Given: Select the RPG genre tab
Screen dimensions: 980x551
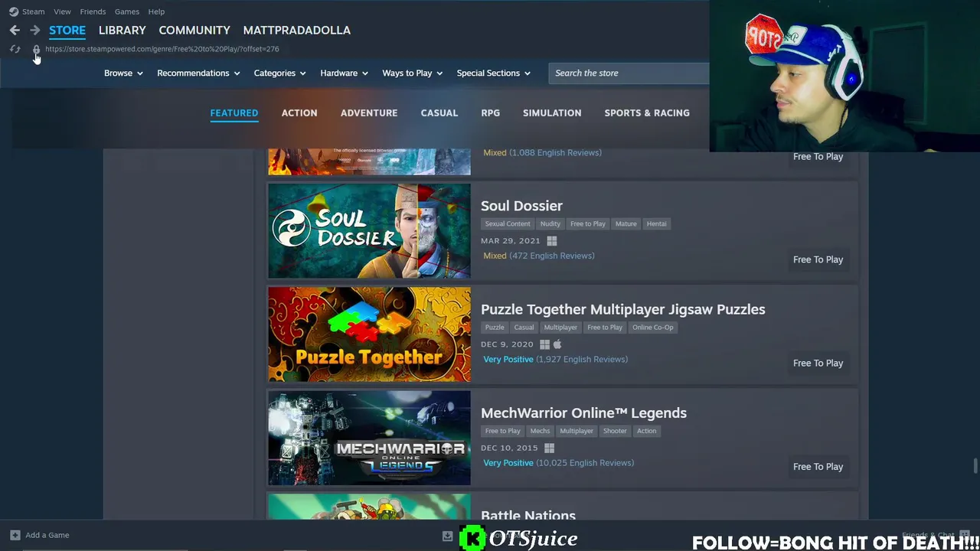Looking at the screenshot, I should tap(490, 112).
